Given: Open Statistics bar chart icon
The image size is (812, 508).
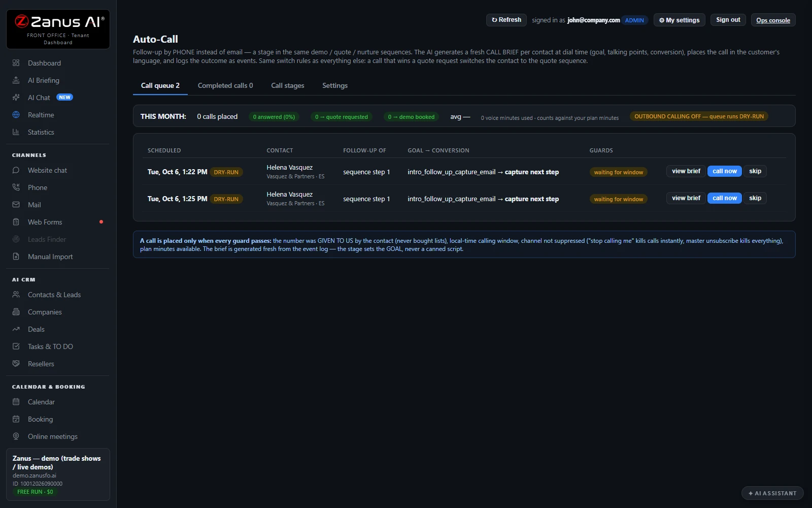Looking at the screenshot, I should click(x=16, y=132).
